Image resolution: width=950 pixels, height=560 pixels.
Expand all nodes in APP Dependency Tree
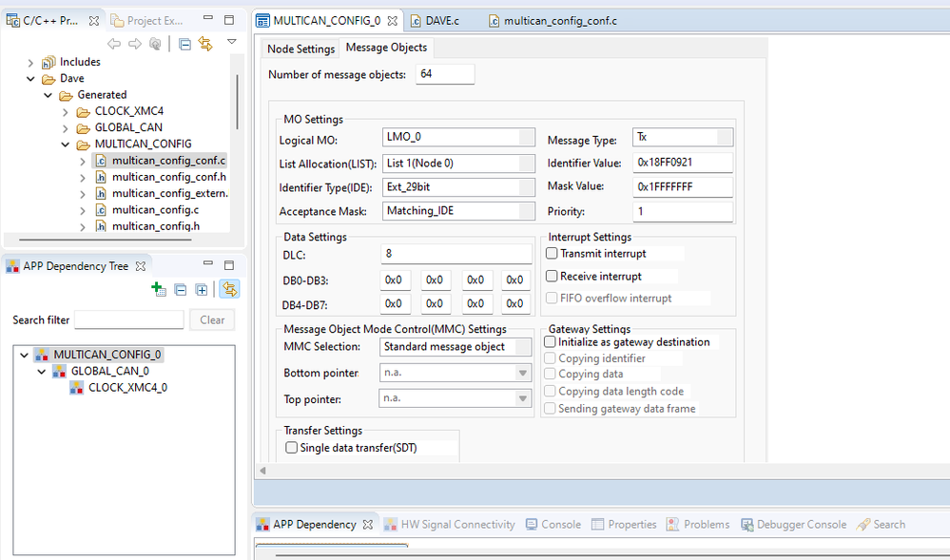click(x=202, y=289)
